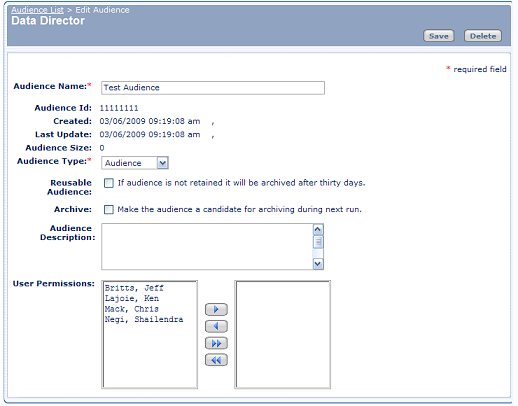This screenshot has height=406, width=518.
Task: Toggle the Reusable Audience checkbox
Action: point(109,183)
